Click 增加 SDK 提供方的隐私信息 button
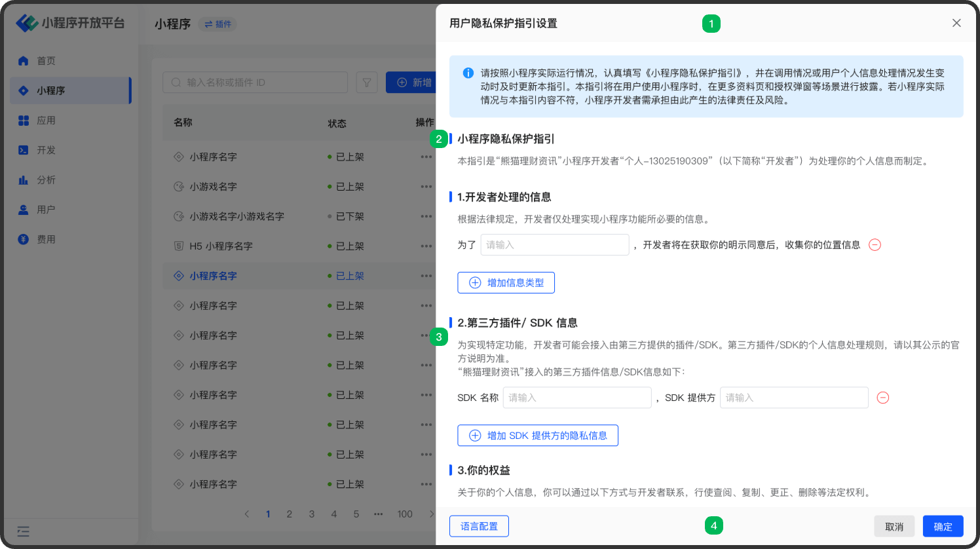Screen dimensions: 980x549 pos(537,436)
